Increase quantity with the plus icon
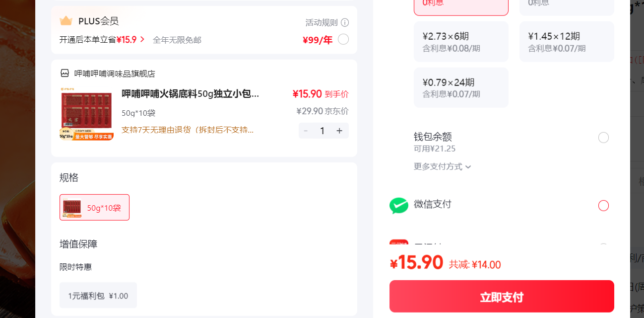Screen dimensions: 644x318 (339, 131)
